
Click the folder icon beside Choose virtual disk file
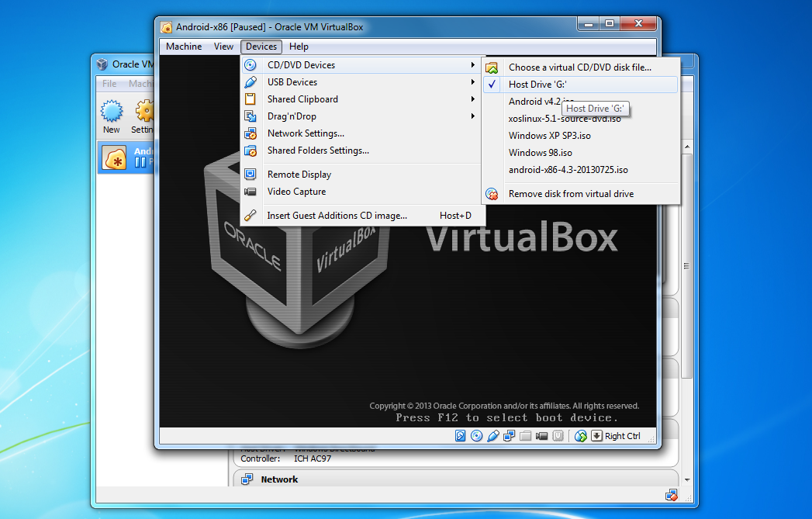pos(492,67)
